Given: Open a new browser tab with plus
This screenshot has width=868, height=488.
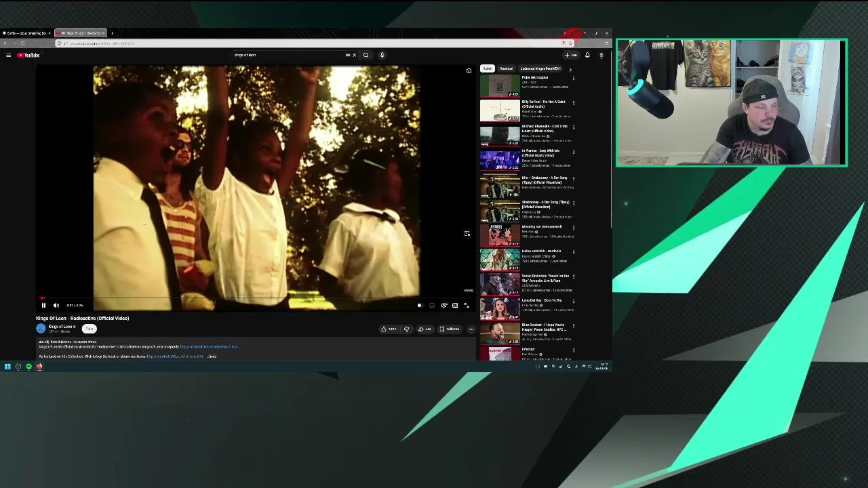Looking at the screenshot, I should point(112,33).
